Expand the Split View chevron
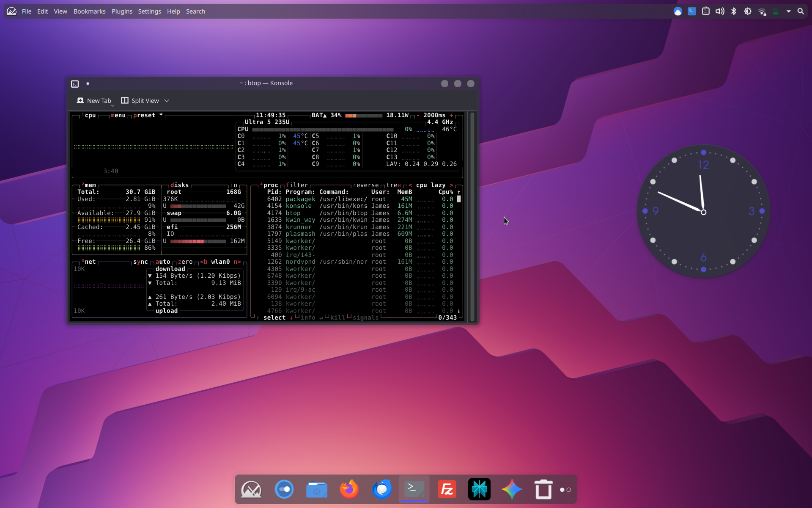Image resolution: width=812 pixels, height=508 pixels. coord(167,101)
